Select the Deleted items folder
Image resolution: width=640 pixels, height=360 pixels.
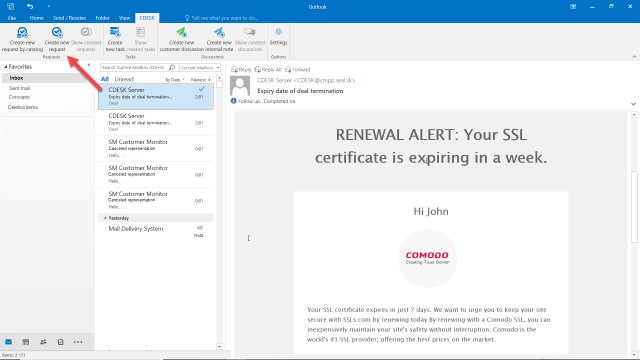(23, 107)
